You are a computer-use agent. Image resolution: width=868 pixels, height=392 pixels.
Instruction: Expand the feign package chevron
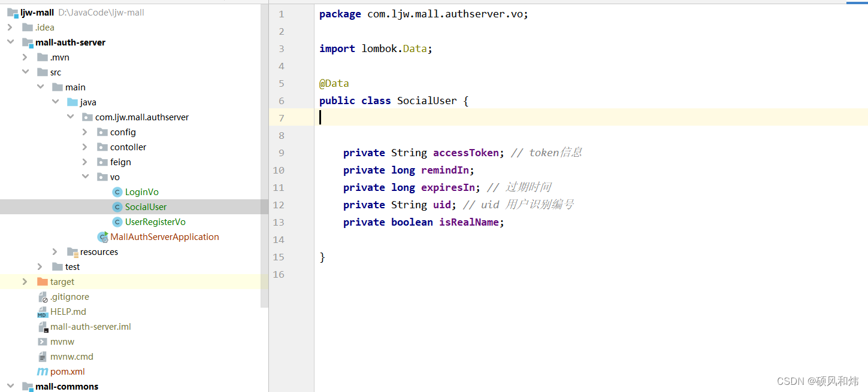click(85, 162)
